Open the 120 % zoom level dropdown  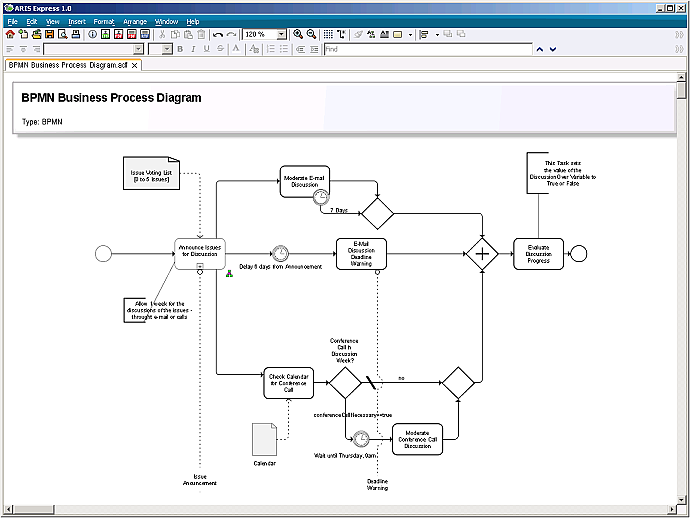tap(282, 34)
